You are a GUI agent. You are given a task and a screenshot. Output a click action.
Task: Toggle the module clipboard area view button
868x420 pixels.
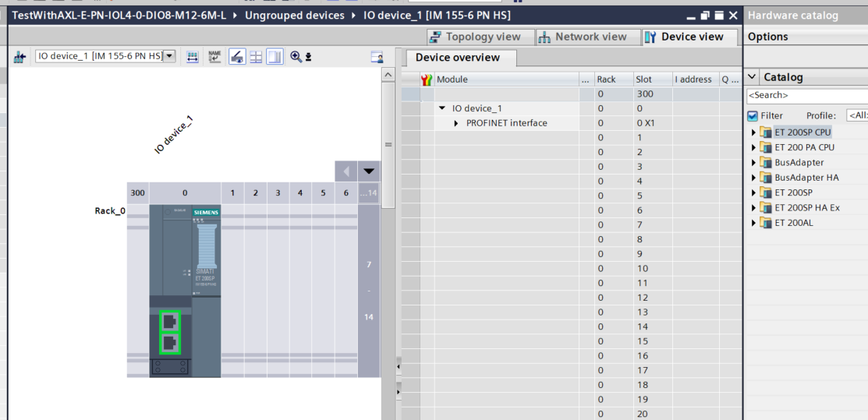236,57
